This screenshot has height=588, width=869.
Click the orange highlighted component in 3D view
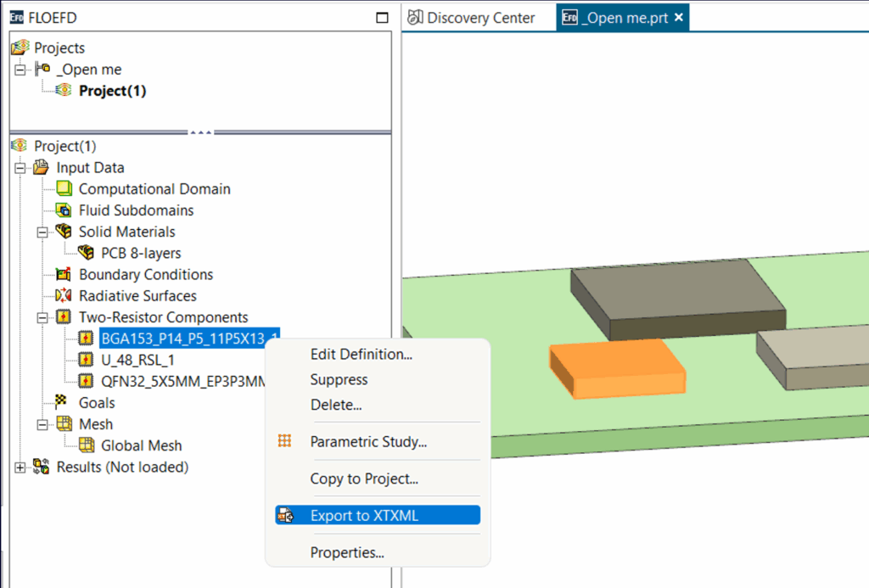tap(617, 369)
